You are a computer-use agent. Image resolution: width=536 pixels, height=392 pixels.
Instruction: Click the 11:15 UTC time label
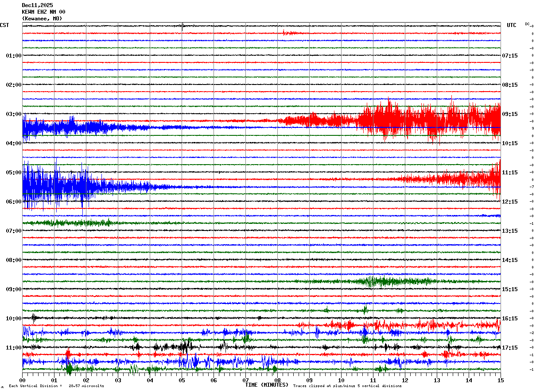(510, 173)
